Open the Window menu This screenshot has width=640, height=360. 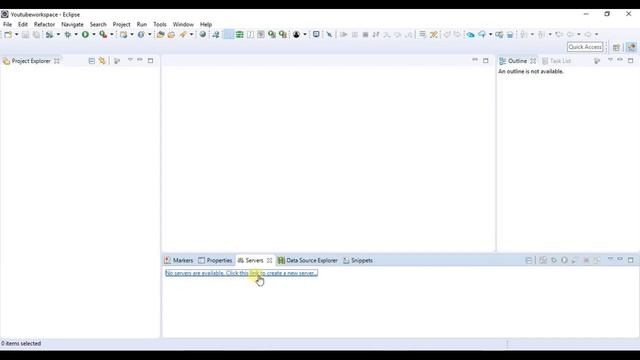(183, 24)
